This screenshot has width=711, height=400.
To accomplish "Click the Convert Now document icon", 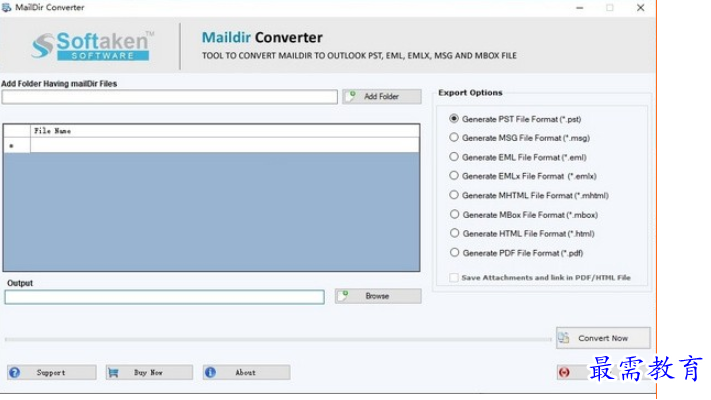I will click(x=564, y=338).
